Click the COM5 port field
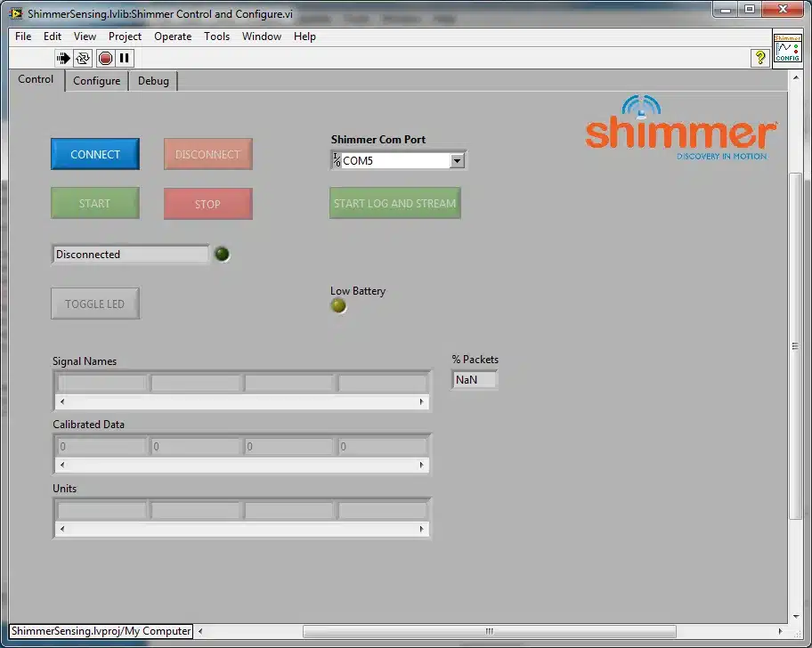Image resolution: width=812 pixels, height=648 pixels. (x=395, y=161)
